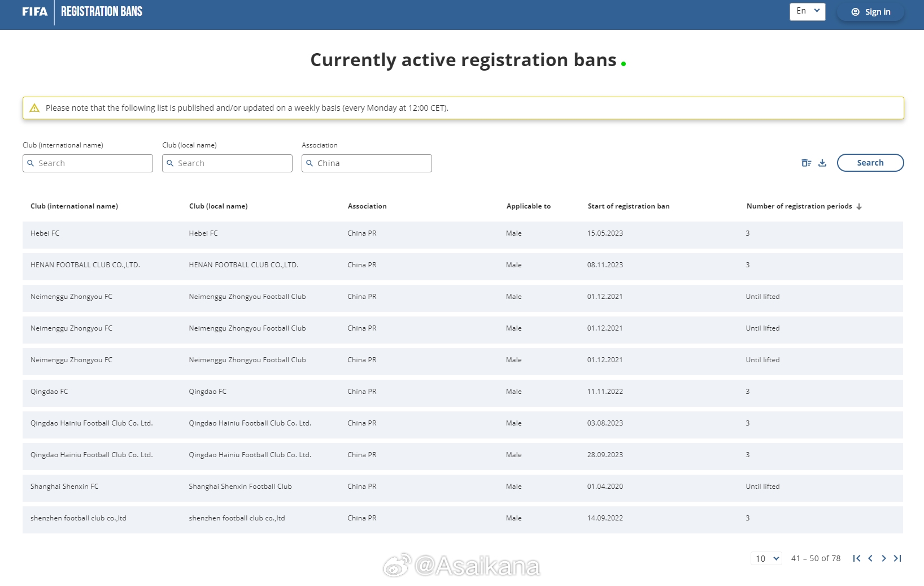Go to the next results page

click(x=884, y=558)
